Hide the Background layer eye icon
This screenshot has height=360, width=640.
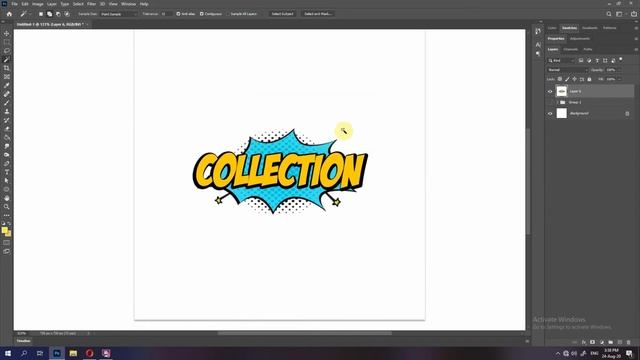550,113
